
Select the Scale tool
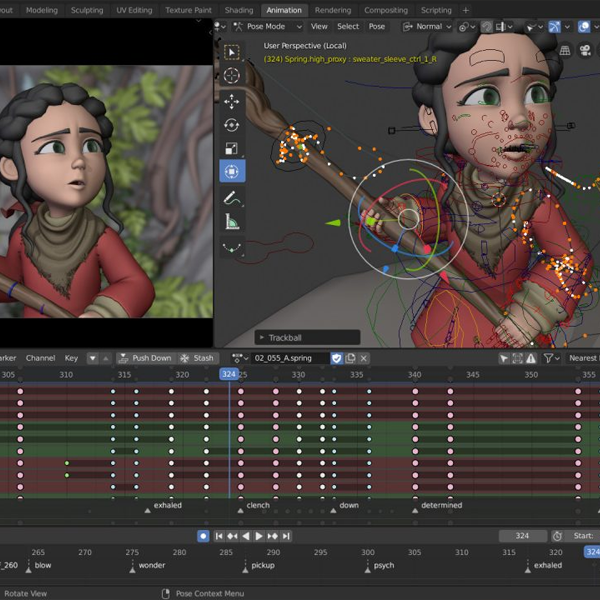pos(232,148)
